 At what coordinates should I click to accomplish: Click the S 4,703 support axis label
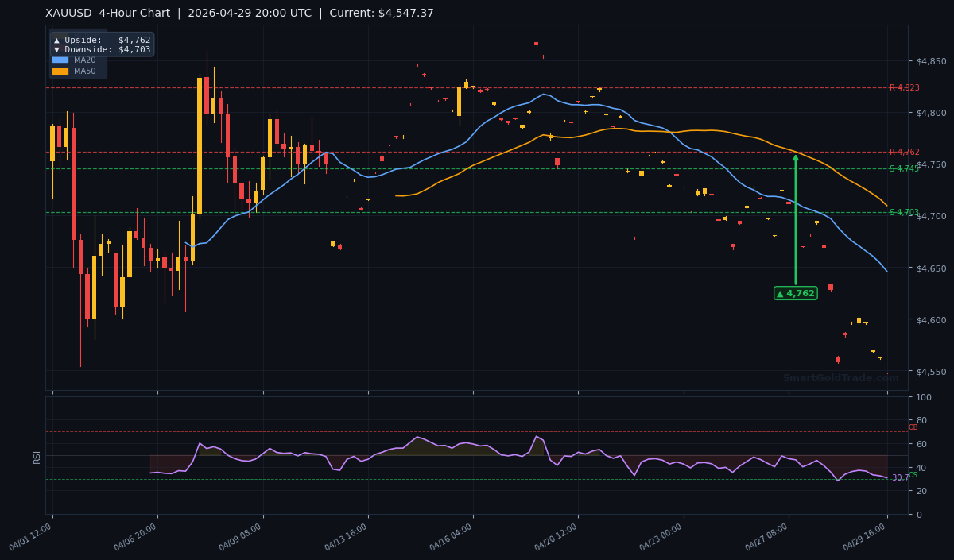pyautogui.click(x=903, y=214)
